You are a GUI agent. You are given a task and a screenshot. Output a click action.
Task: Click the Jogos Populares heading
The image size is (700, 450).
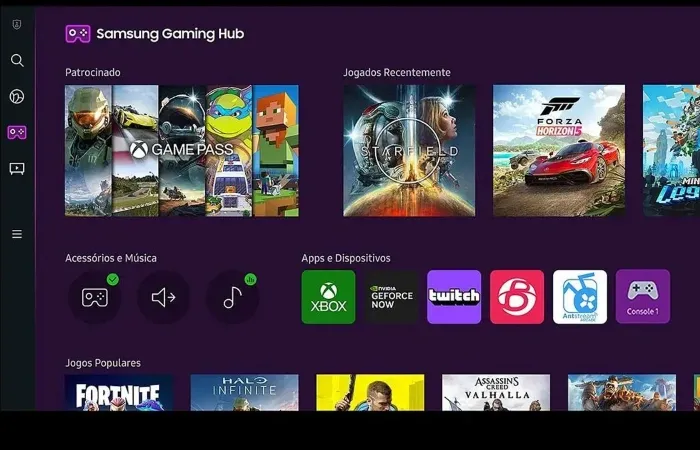point(103,363)
